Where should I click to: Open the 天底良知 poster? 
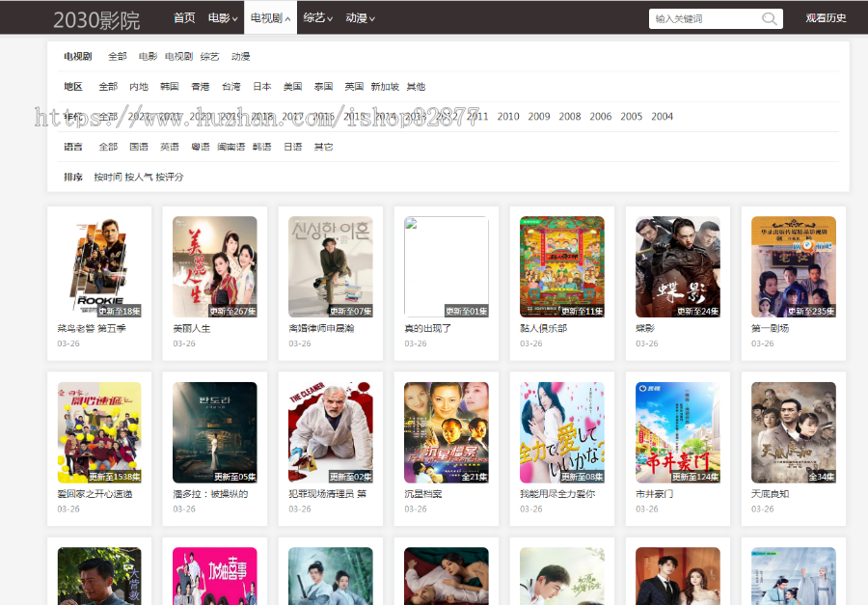pos(794,432)
